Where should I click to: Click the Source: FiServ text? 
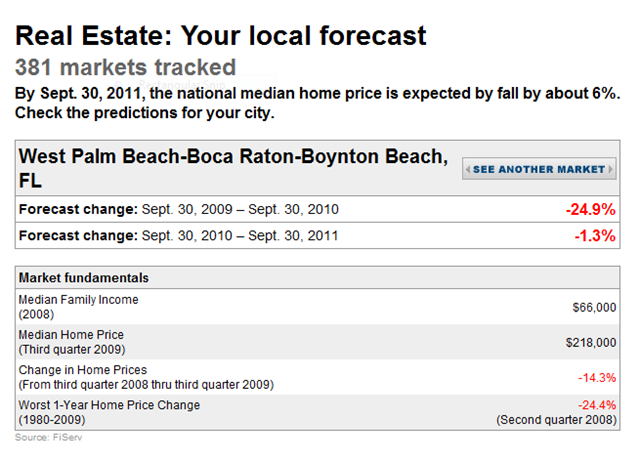(x=49, y=438)
